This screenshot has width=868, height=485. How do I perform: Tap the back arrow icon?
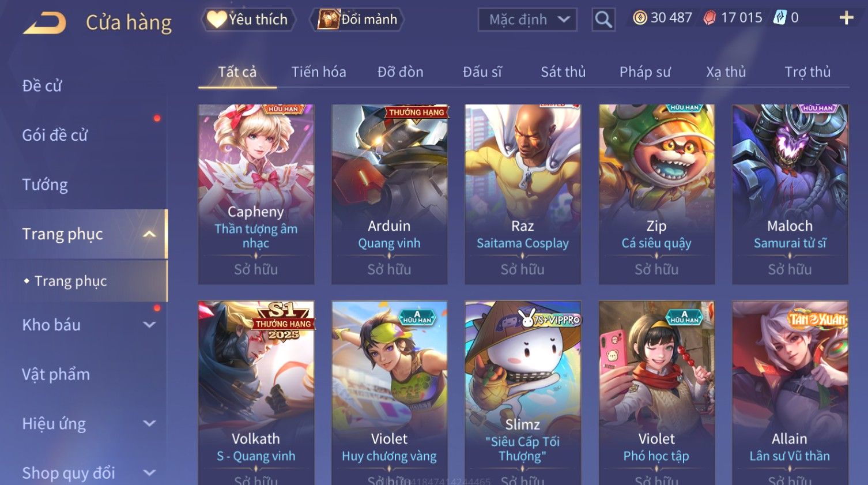pos(45,23)
